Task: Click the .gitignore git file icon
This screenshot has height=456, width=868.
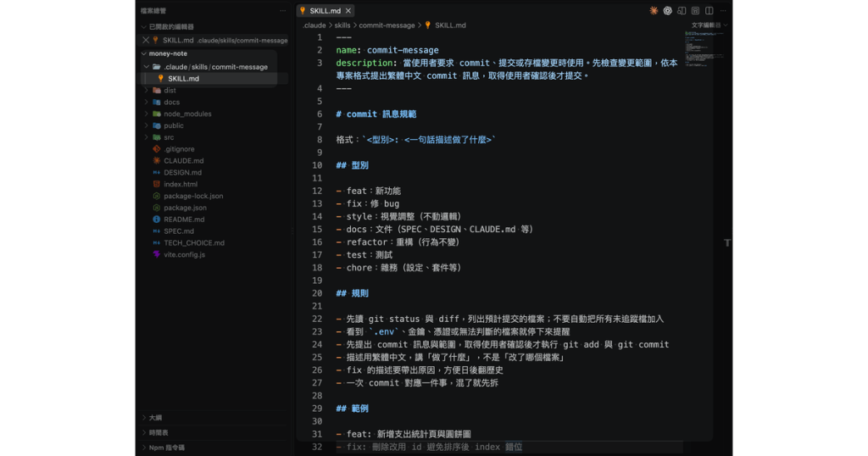Action: pyautogui.click(x=157, y=149)
